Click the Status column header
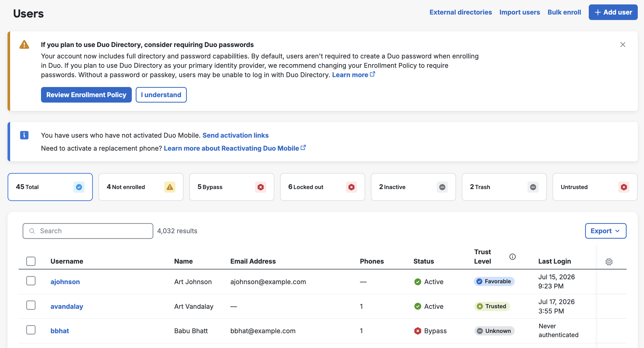The width and height of the screenshot is (644, 348). [424, 261]
